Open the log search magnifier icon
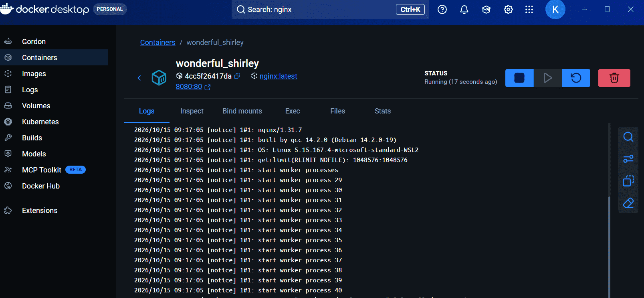644x298 pixels. [628, 137]
